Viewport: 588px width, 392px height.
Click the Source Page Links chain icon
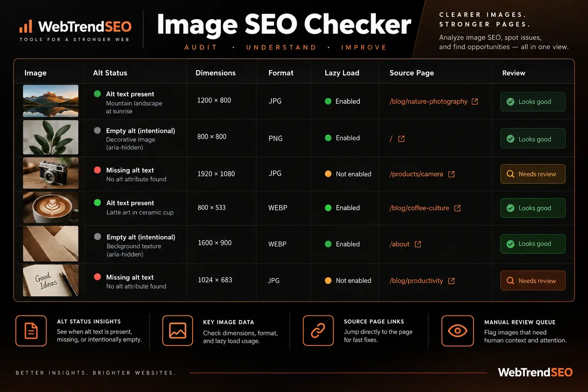(x=318, y=330)
